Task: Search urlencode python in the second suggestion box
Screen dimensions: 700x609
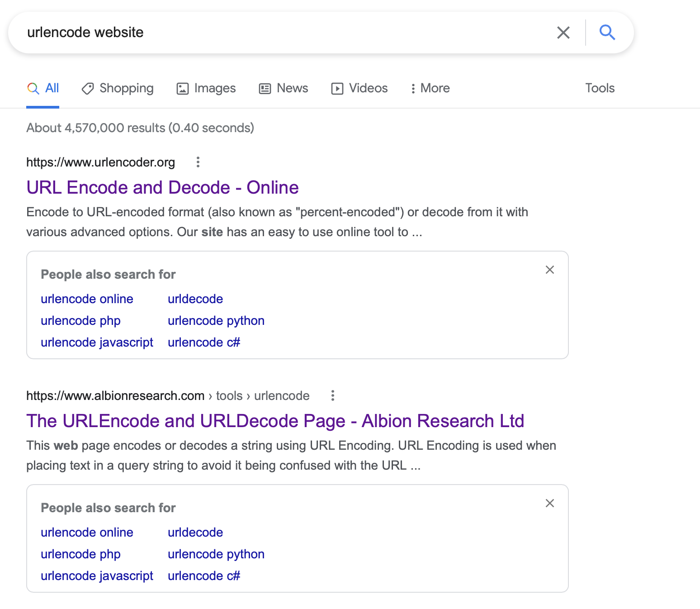Action: pos(216,554)
